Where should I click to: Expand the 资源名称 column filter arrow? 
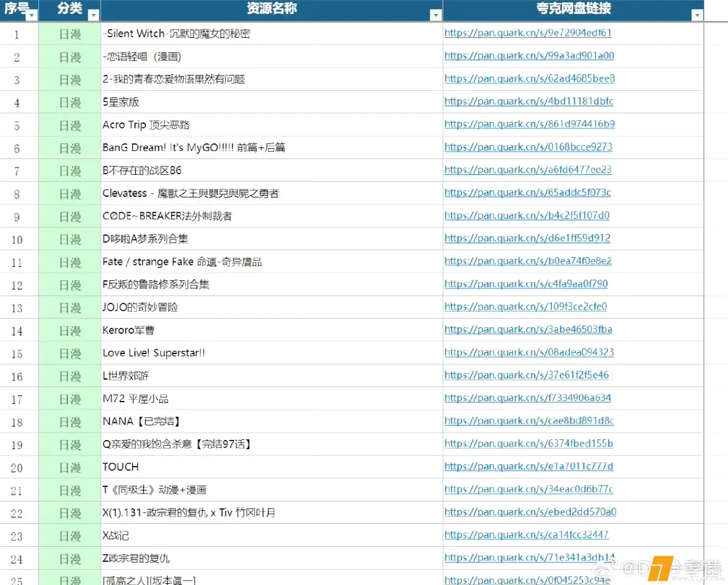pos(435,16)
